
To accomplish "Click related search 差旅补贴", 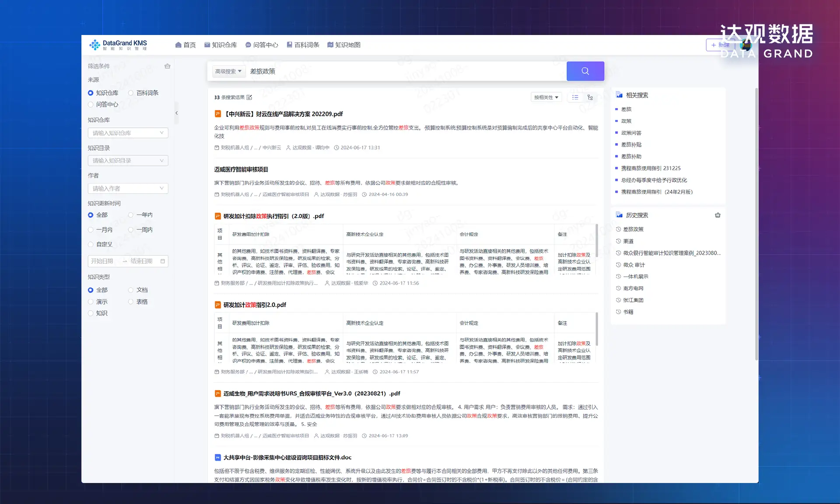I will [x=631, y=145].
